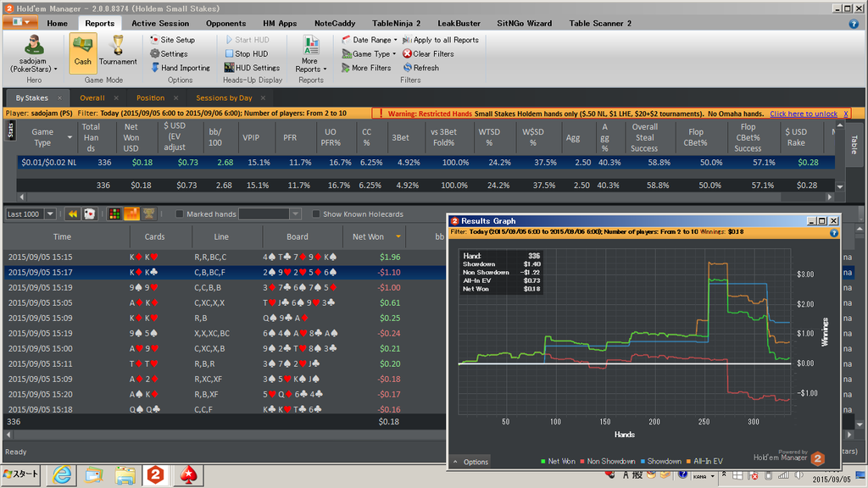This screenshot has width=868, height=488.
Task: Click the vertical Table side panel button
Action: coord(854,144)
